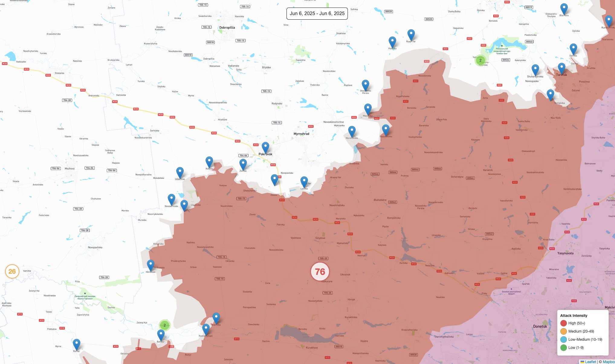Click the green Low (1-9) legend swatch

[x=564, y=348]
